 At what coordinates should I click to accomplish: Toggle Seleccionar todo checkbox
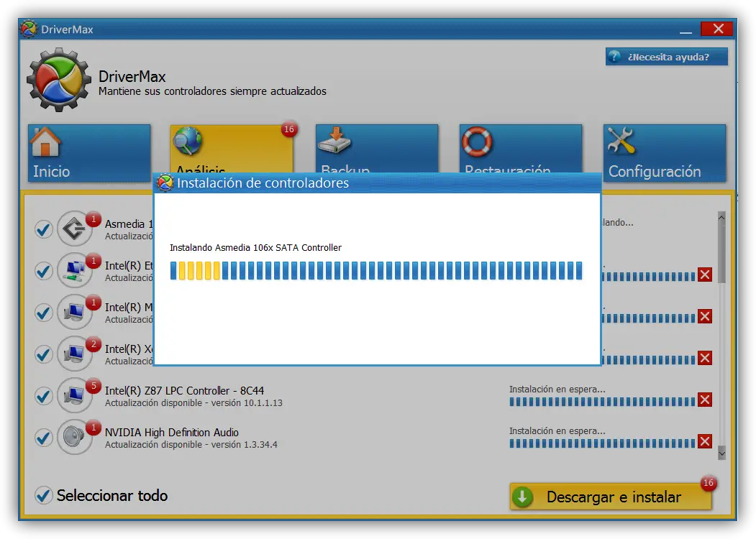click(x=43, y=495)
